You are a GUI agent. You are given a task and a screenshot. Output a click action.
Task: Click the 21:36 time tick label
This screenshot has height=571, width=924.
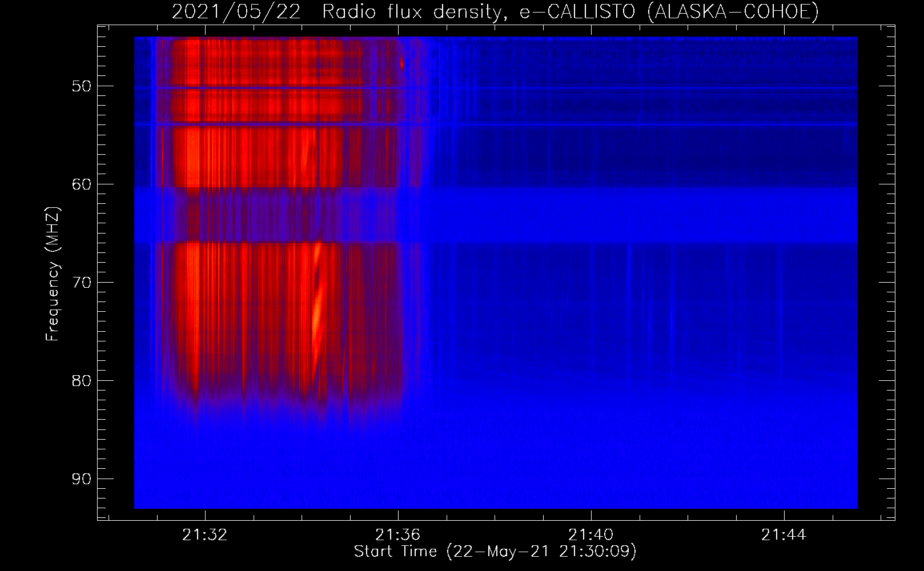397,534
